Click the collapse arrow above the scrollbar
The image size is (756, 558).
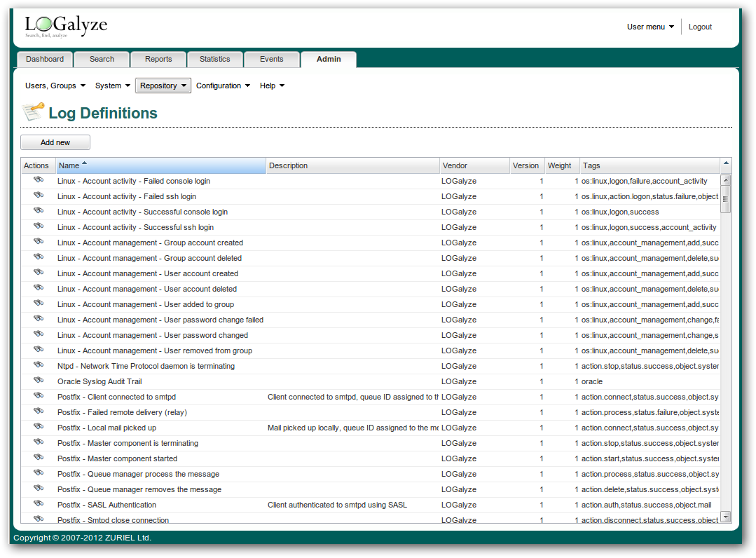(726, 164)
